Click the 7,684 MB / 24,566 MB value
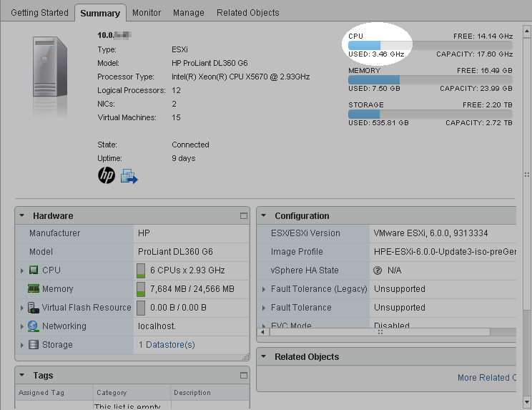Viewport: 532px width, 410px height. 192,289
